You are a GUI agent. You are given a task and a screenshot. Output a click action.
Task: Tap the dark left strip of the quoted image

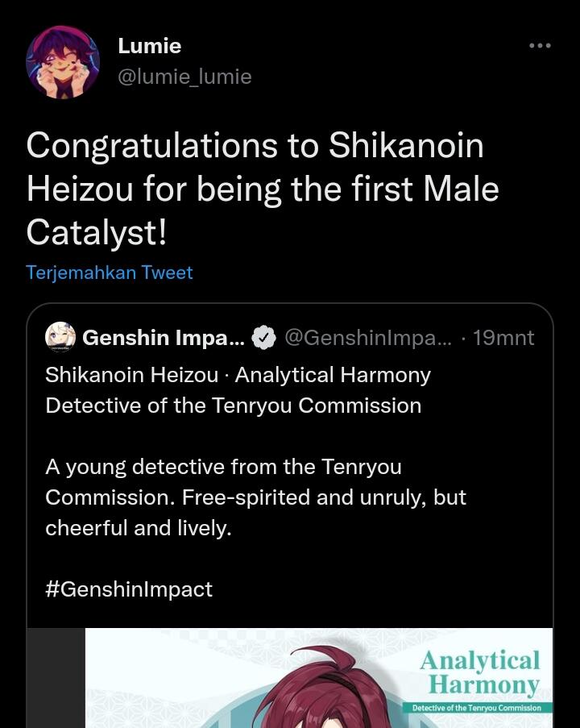pyautogui.click(x=56, y=679)
